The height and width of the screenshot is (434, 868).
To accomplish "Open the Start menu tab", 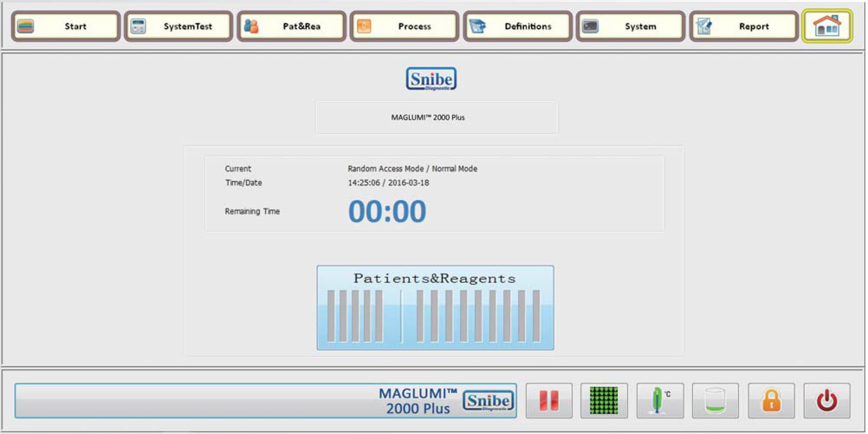I will (x=66, y=26).
